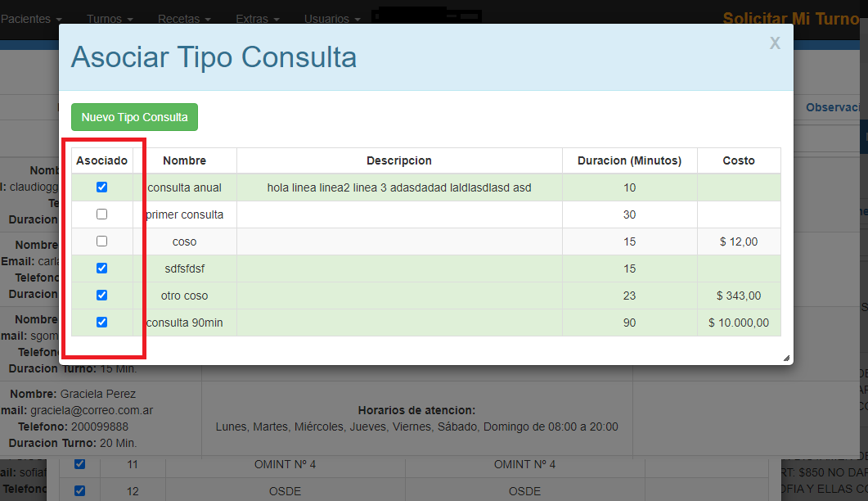Click the Nuevo Tipo Consulta button

(x=134, y=117)
